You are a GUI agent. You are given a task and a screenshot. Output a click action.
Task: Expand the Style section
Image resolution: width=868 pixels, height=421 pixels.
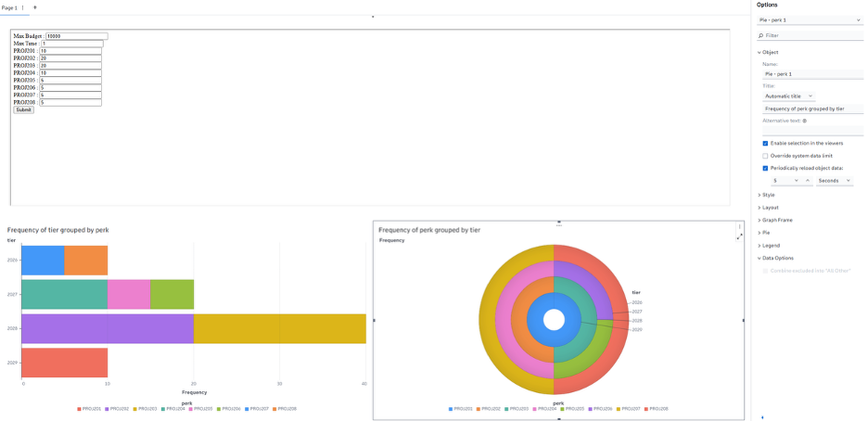[768, 195]
